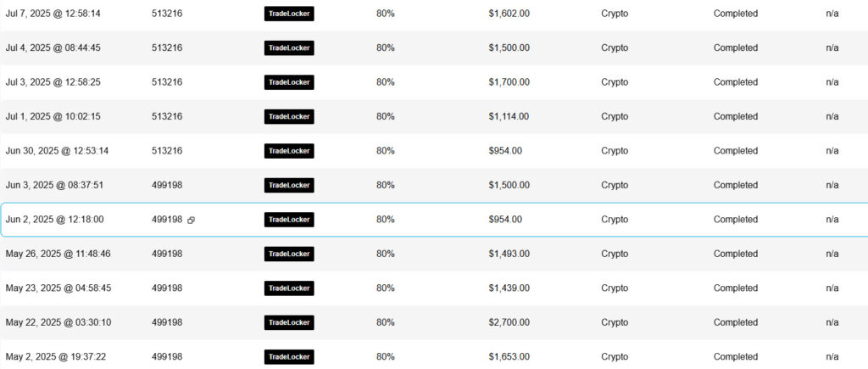Viewport: 868px width, 369px height.
Task: Click account number 513216 in the Jul 4 row
Action: tap(167, 48)
